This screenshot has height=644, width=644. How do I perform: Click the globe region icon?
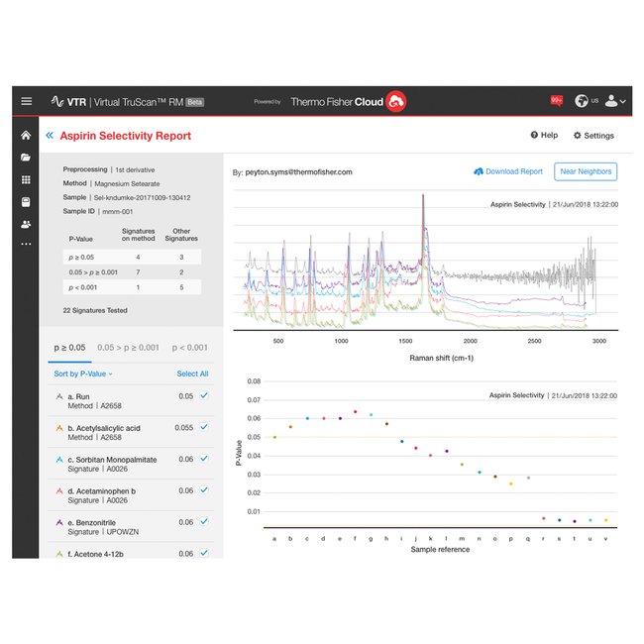pyautogui.click(x=582, y=101)
